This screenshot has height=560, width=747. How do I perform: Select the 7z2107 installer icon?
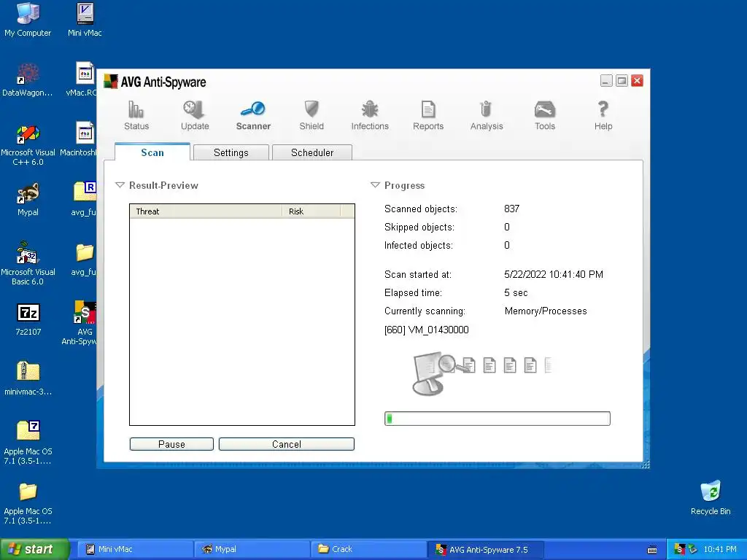click(x=28, y=319)
